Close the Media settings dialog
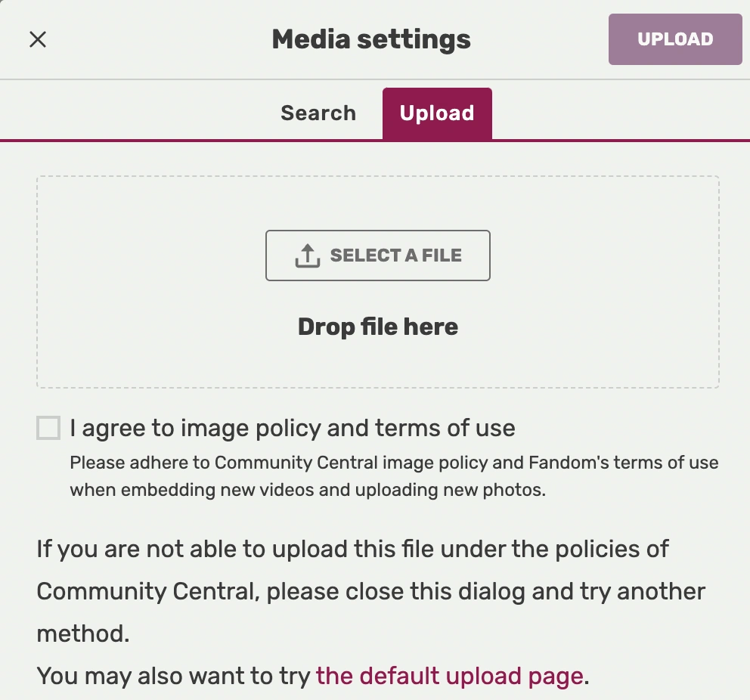 pos(38,39)
